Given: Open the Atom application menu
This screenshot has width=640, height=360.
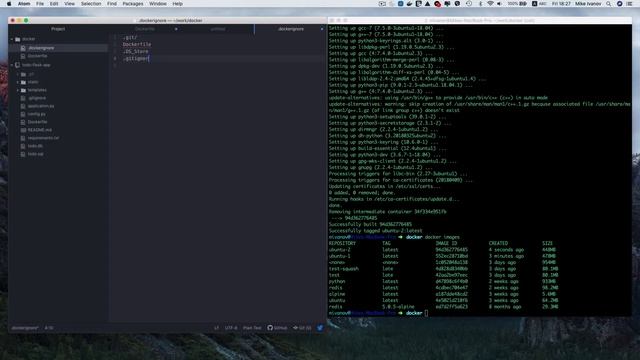Looking at the screenshot, I should 24,4.
